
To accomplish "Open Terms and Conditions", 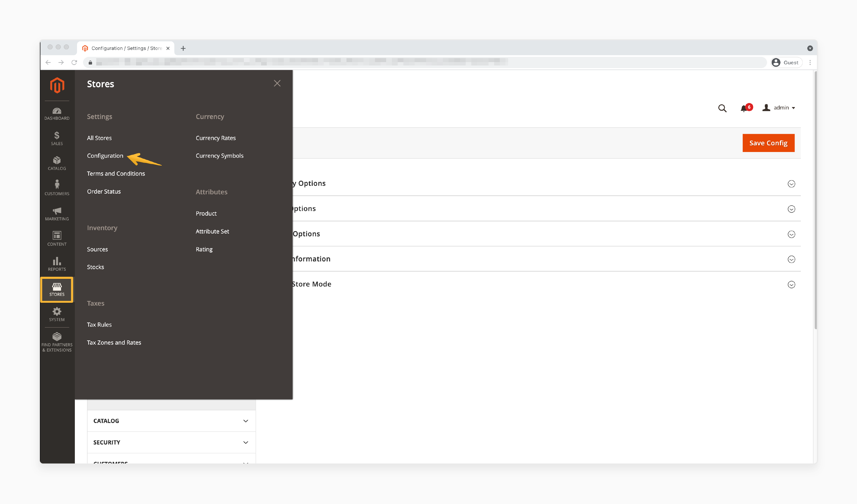I will coord(116,174).
